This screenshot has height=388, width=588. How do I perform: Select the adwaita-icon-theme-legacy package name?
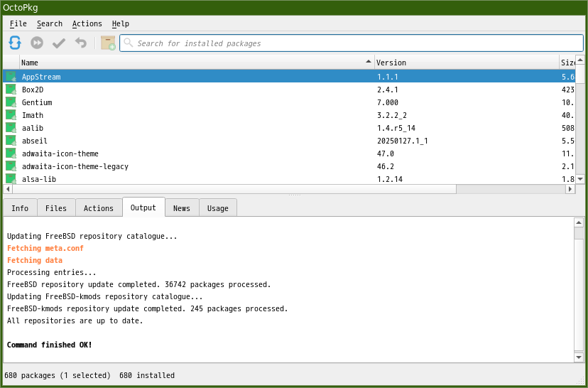[x=75, y=166]
